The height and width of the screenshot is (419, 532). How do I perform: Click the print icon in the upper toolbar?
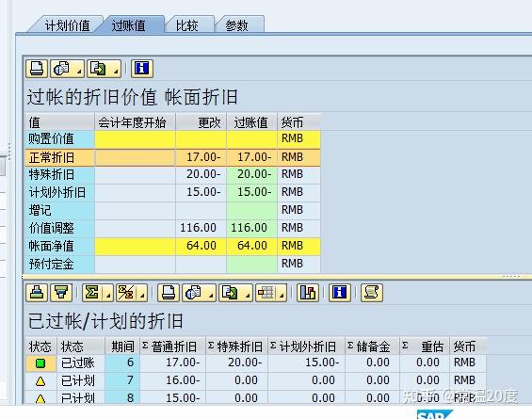[37, 69]
